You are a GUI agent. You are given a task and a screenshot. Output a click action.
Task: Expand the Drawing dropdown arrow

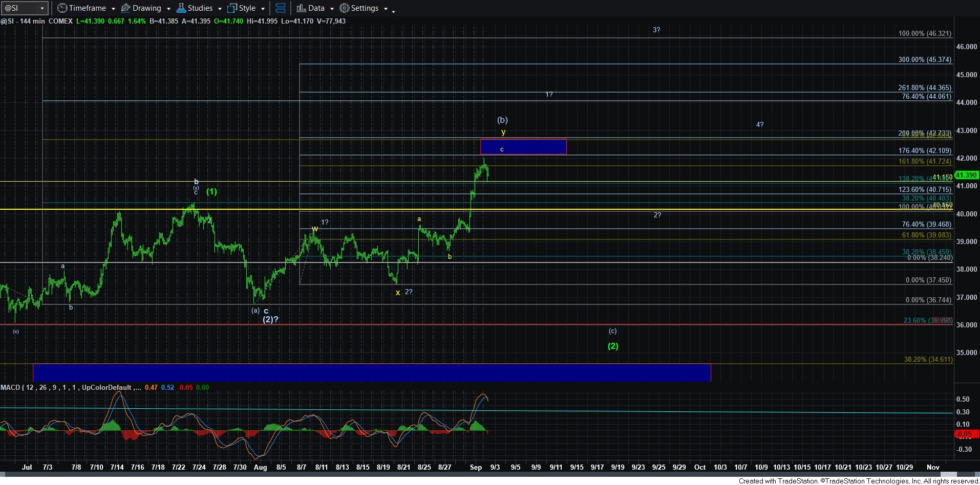tap(168, 9)
